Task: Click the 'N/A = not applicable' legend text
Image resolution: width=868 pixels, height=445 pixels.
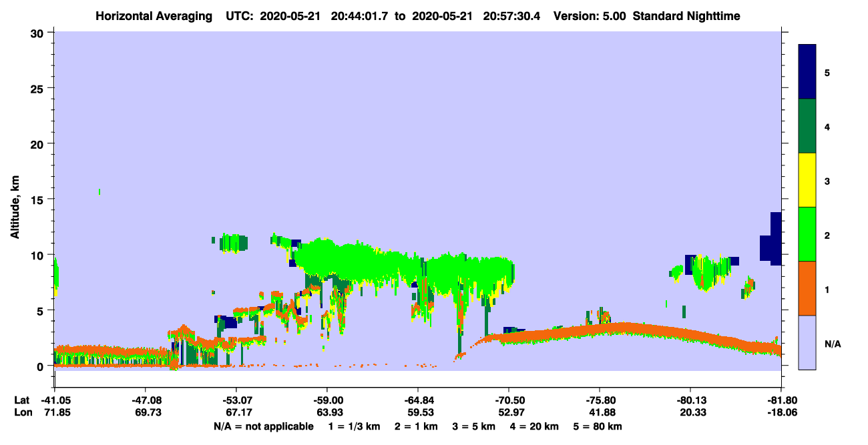Action: (263, 426)
